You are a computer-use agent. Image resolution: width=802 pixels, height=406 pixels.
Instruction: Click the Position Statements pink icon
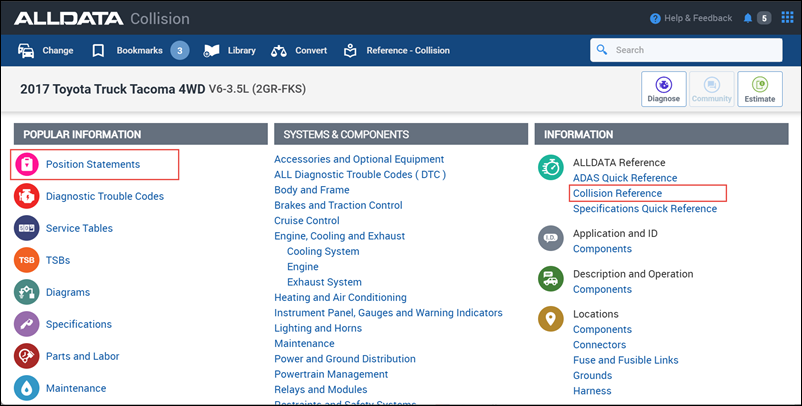[27, 164]
